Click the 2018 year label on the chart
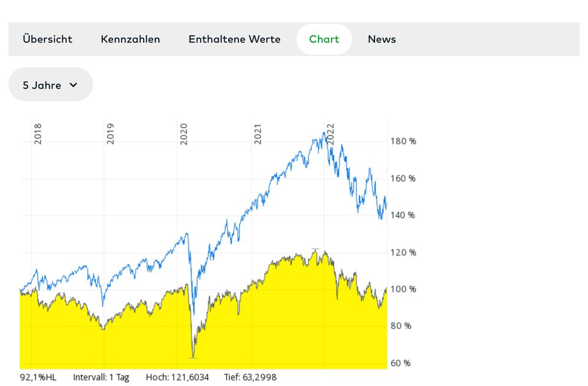 [38, 134]
